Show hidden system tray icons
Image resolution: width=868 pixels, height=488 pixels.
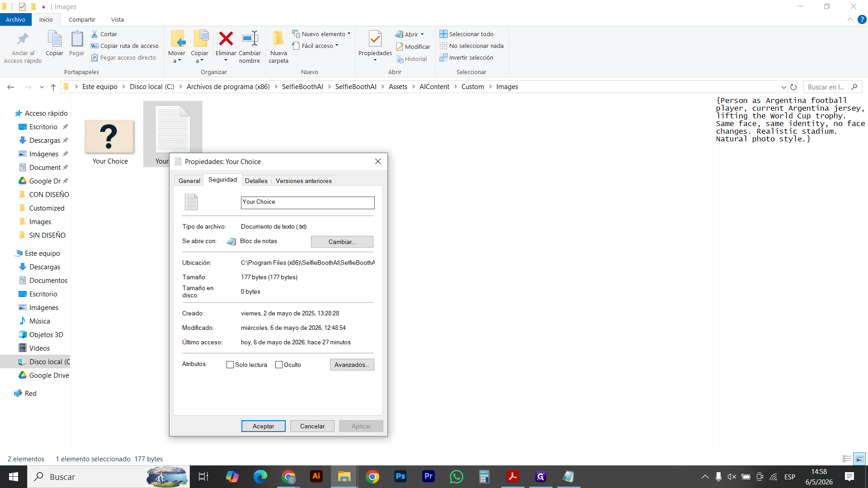(705, 476)
